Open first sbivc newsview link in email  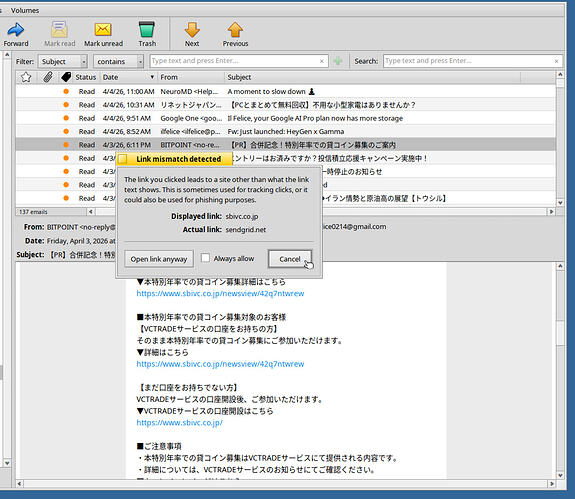pos(220,293)
